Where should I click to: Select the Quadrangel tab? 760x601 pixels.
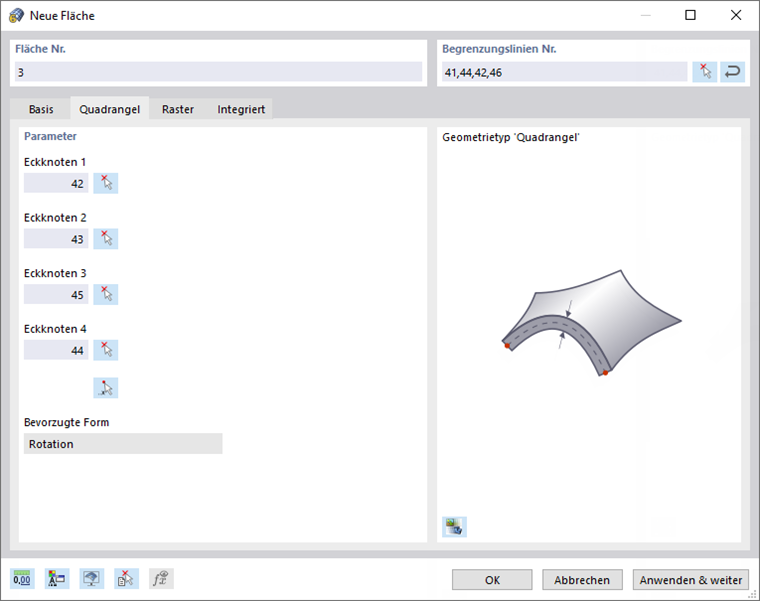(110, 110)
